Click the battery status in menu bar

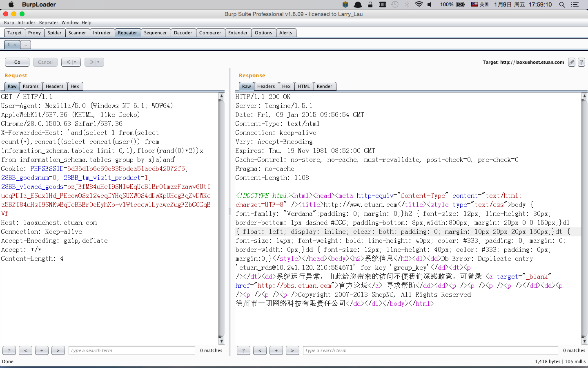[x=452, y=4]
